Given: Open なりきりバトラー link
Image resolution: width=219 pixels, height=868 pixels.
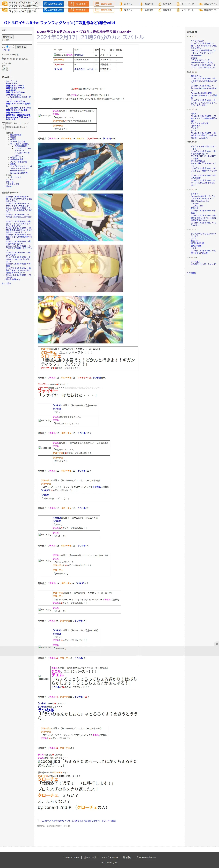Looking at the screenshot, I should tap(18, 157).
